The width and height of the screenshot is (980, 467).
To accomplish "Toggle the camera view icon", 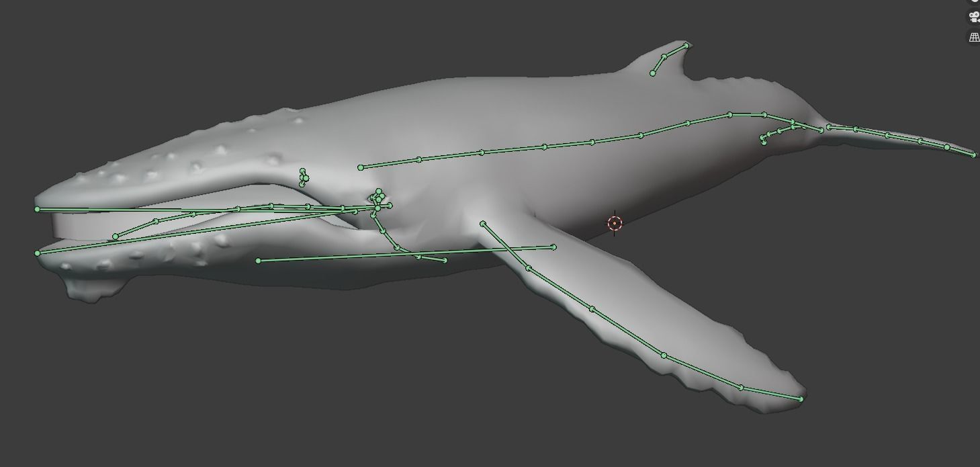I will tap(974, 17).
